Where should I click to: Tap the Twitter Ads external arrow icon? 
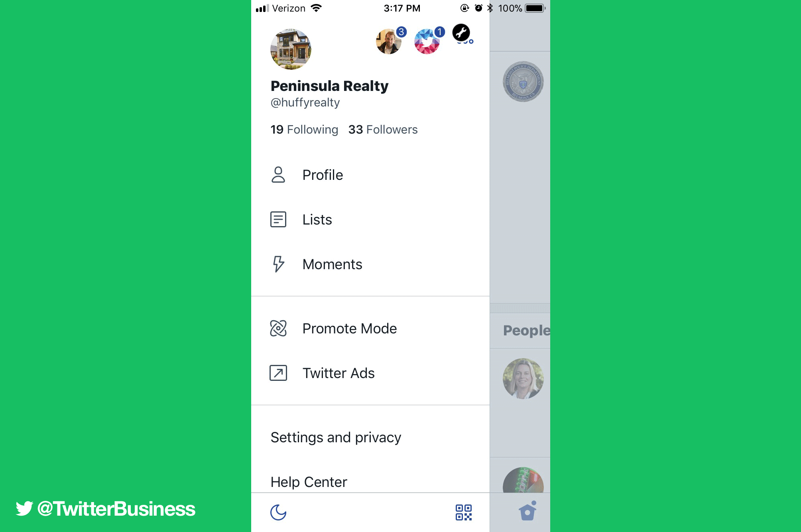coord(278,373)
